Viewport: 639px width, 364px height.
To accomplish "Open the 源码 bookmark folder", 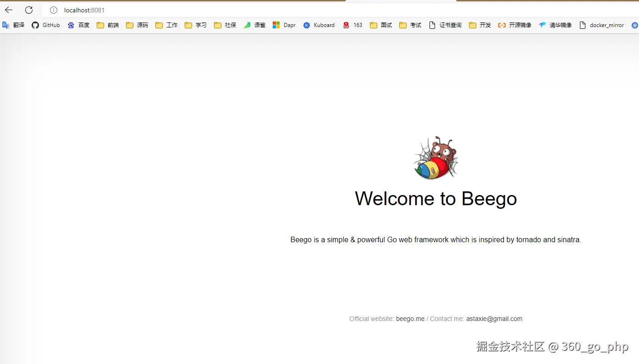I will (137, 25).
